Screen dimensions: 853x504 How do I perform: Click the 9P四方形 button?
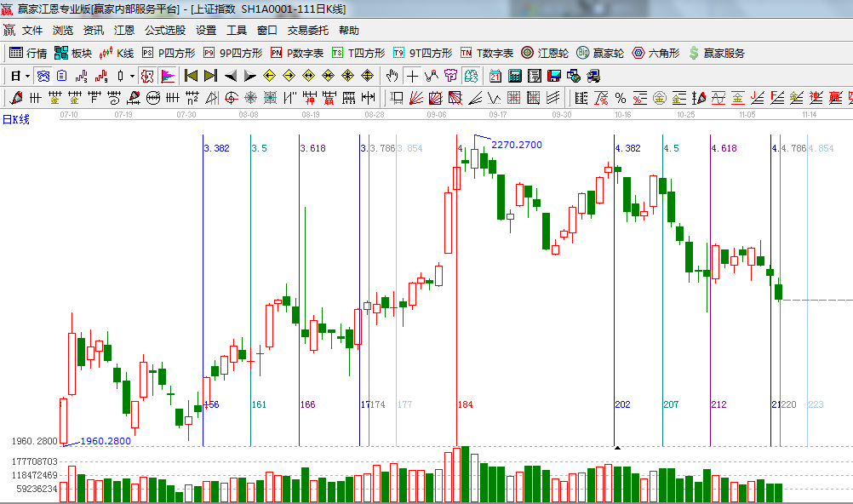(x=232, y=53)
